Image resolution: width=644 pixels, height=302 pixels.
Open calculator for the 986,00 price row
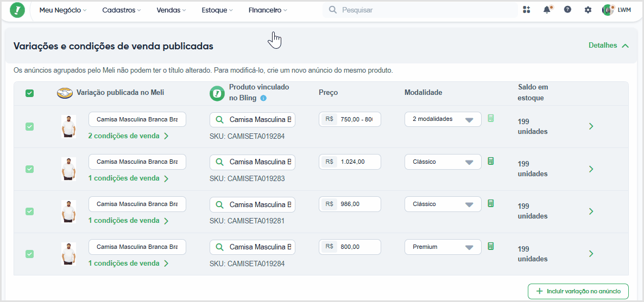[x=490, y=203]
